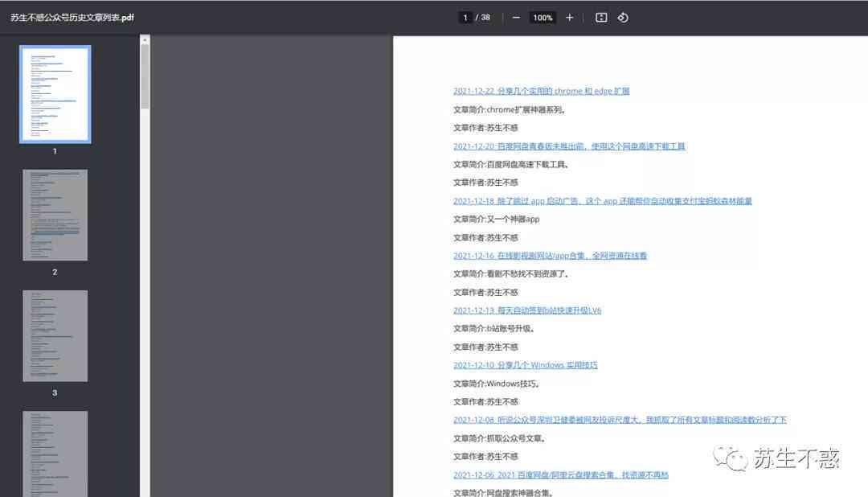Screen dimensions: 868x497
Task: Click the text '文章简介:chrome扩展神器系列。'
Action: (510, 109)
